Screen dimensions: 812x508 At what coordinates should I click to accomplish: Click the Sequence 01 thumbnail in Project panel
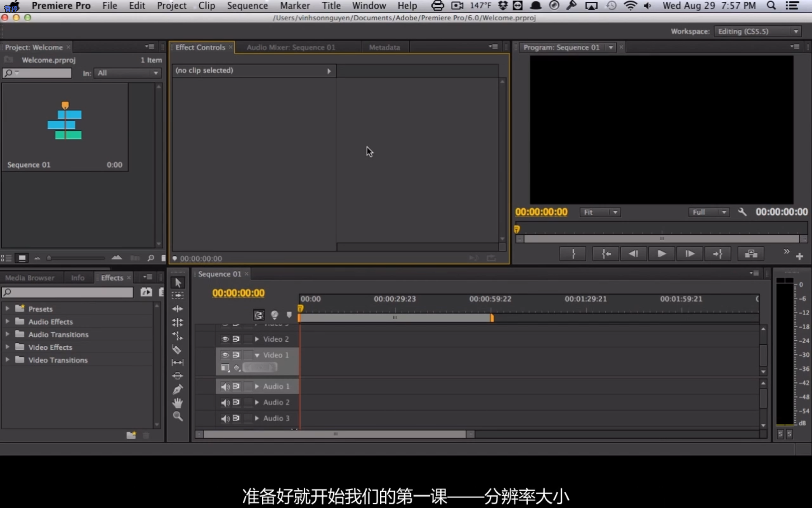65,122
